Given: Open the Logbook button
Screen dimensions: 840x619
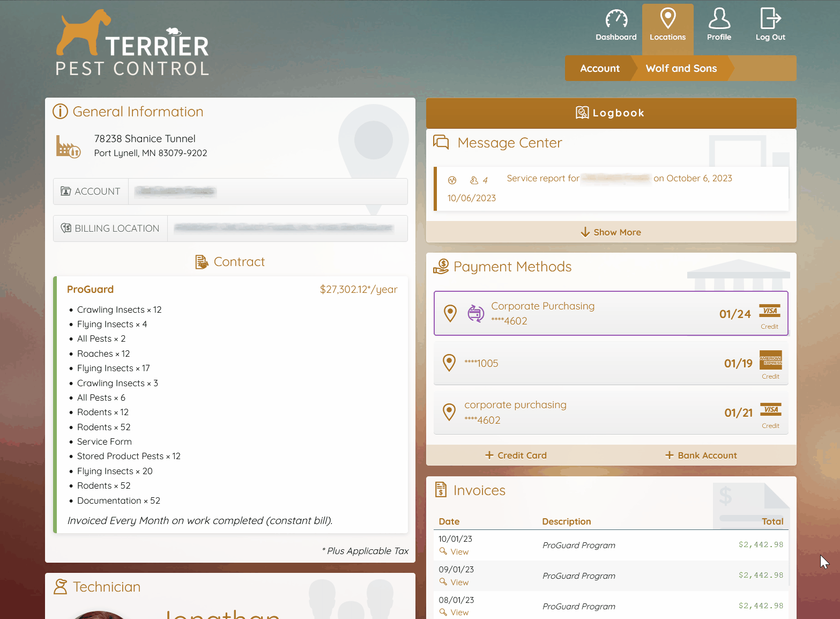Looking at the screenshot, I should click(611, 113).
